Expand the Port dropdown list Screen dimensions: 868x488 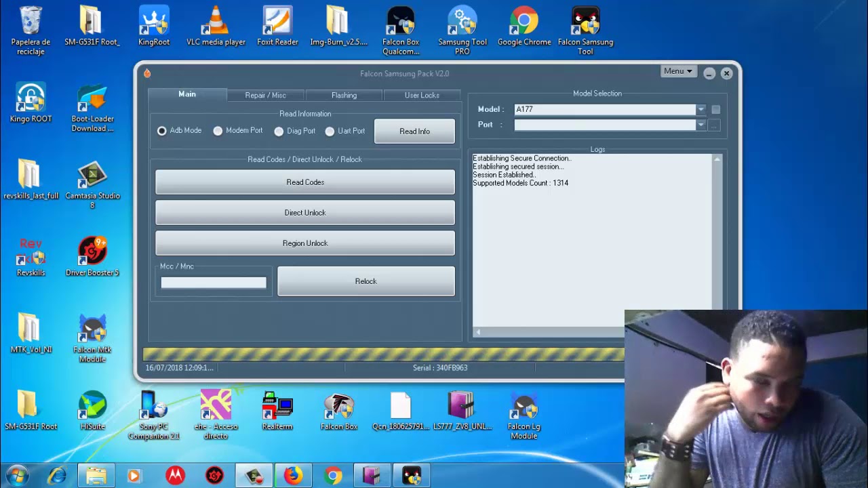coord(701,125)
